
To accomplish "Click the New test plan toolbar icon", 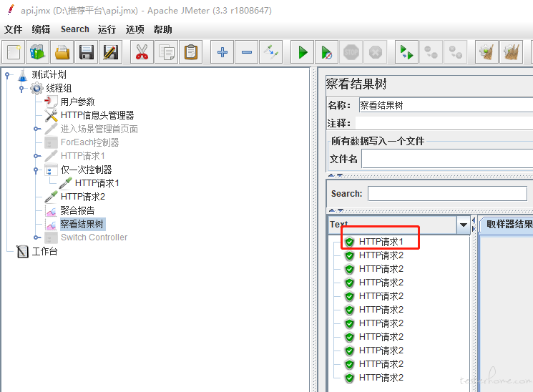I will pyautogui.click(x=14, y=52).
